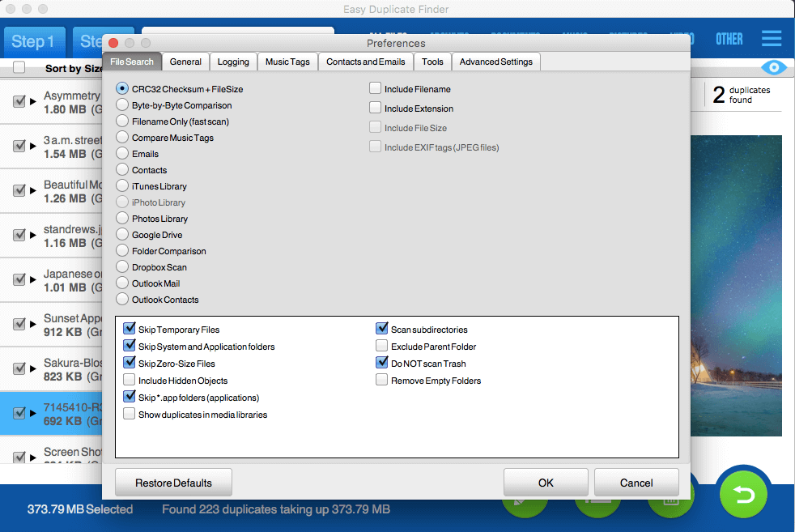Enable Exclude Parent Folder checkbox
Viewport: 795px width, 532px height.
[x=382, y=347]
